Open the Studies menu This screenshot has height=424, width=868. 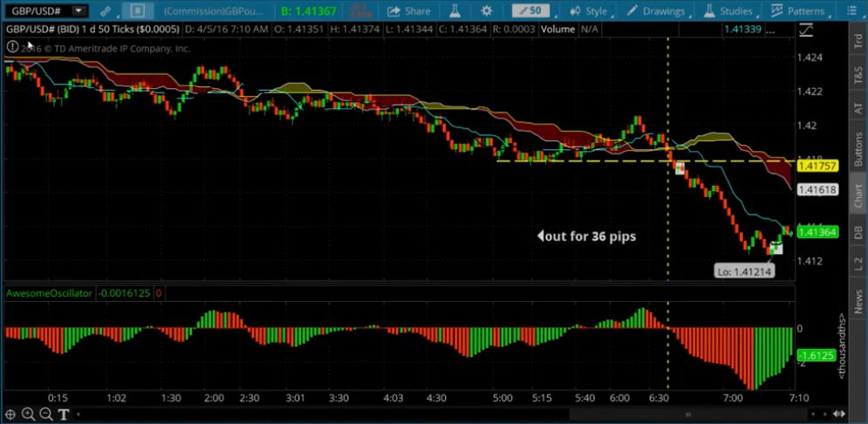pos(733,11)
